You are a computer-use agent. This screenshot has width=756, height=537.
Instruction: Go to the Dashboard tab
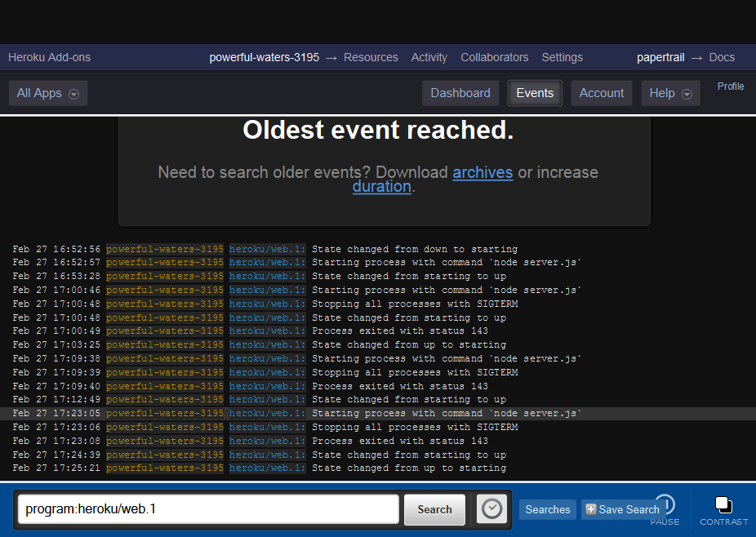(x=460, y=93)
